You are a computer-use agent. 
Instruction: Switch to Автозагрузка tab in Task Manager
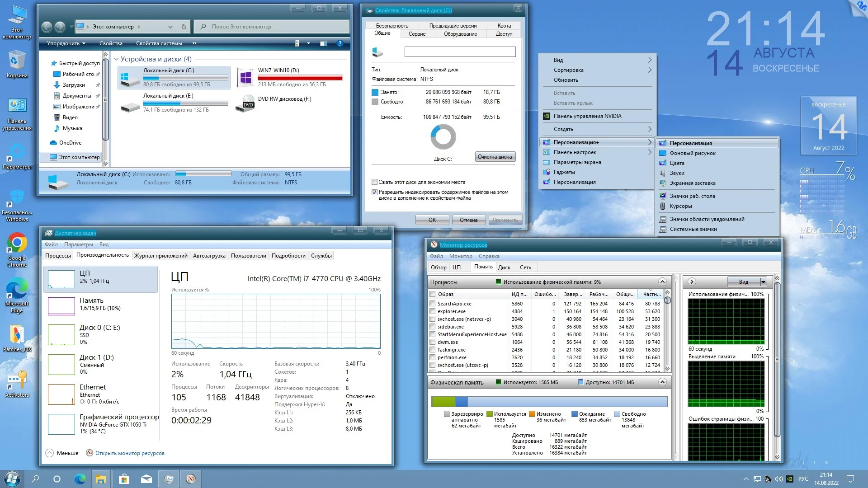tap(209, 256)
